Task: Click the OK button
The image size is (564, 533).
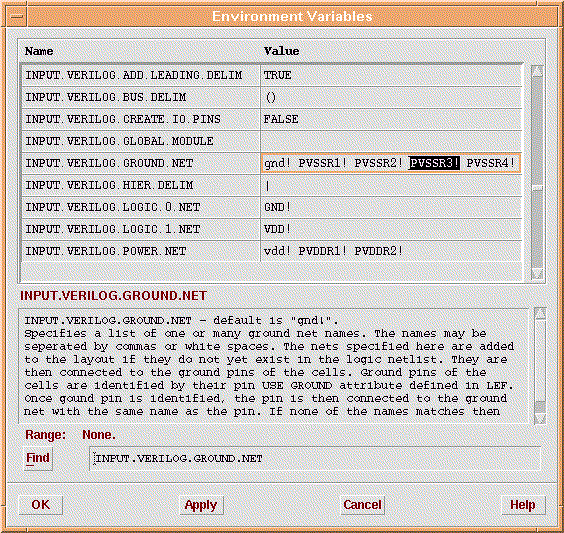Action: click(x=41, y=505)
